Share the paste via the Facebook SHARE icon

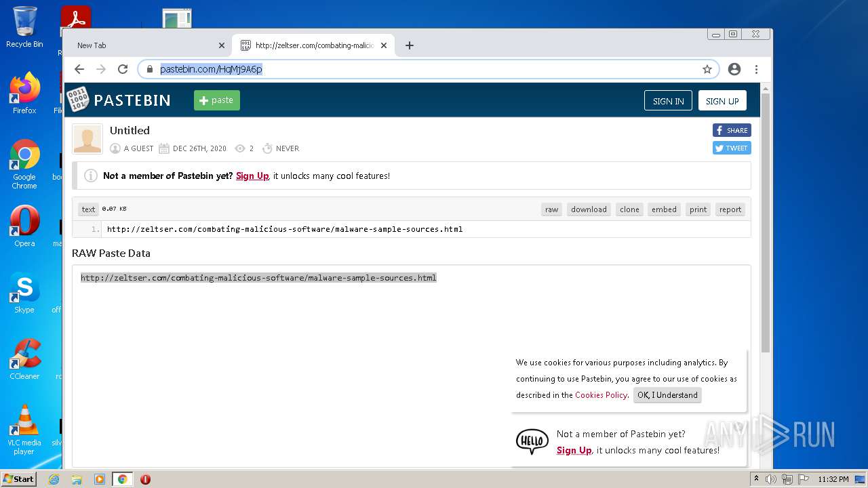point(731,130)
